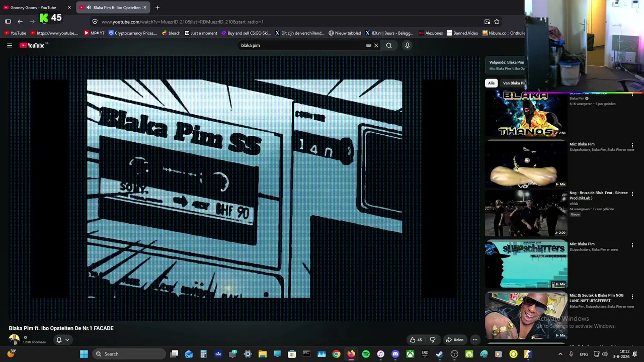Open the Banned.Video bookmark

[x=462, y=33]
